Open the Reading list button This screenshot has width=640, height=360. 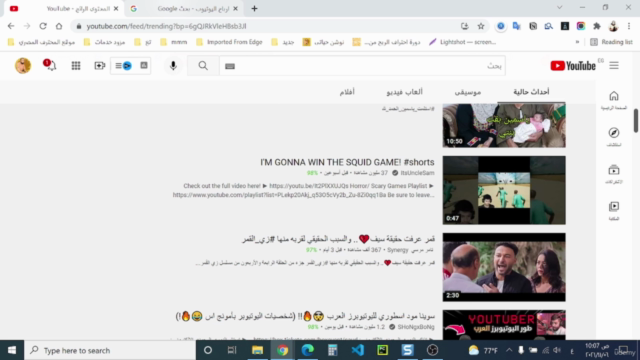[x=611, y=42]
